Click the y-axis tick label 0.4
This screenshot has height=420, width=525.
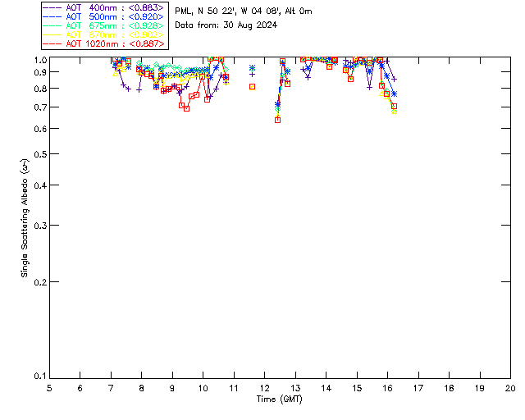[x=40, y=185]
